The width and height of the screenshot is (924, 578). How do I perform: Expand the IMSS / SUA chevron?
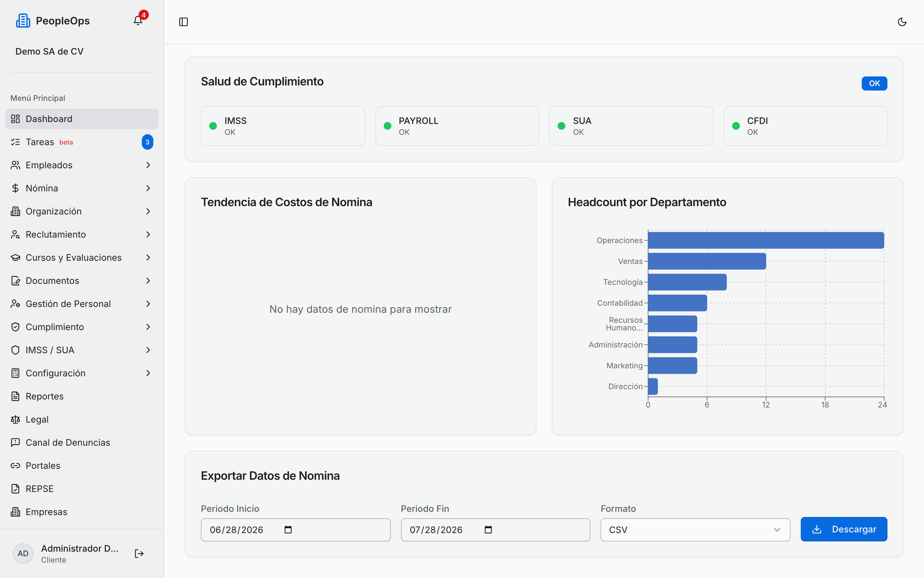(x=148, y=350)
